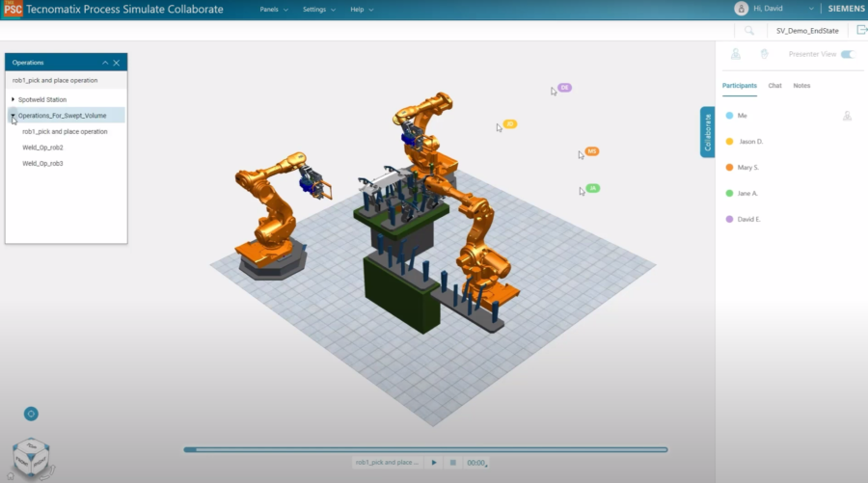The width and height of the screenshot is (868, 483).
Task: Click the presenter person icon in Collaborate panel
Action: coord(736,54)
